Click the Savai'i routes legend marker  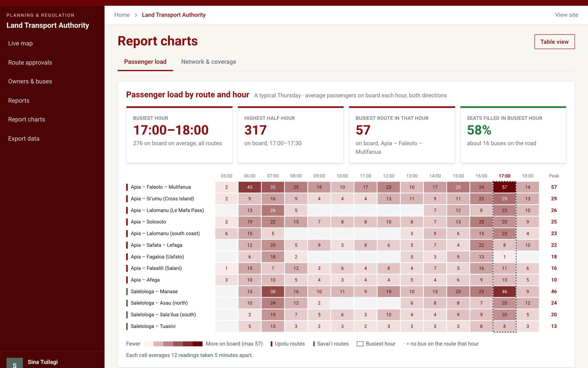click(x=314, y=344)
